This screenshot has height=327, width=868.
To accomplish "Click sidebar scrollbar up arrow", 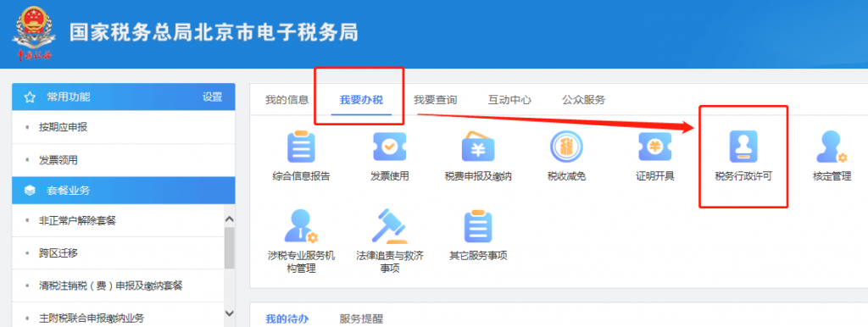I will [230, 219].
